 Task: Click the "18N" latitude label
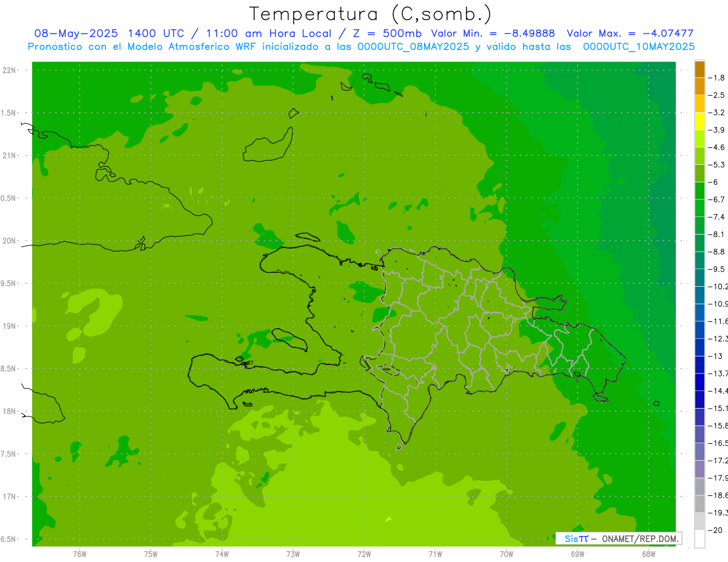tap(10, 411)
